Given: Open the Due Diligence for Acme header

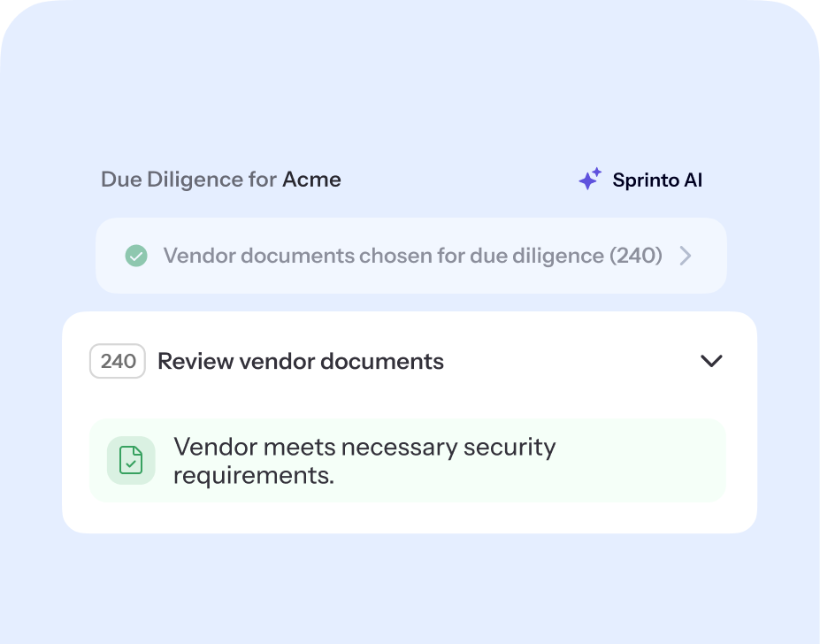Looking at the screenshot, I should [x=220, y=179].
